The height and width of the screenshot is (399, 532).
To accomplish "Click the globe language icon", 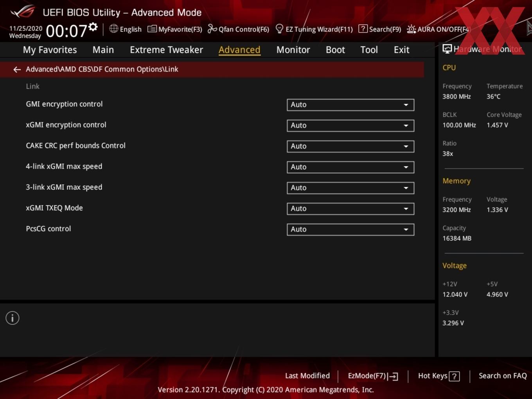I will click(113, 29).
